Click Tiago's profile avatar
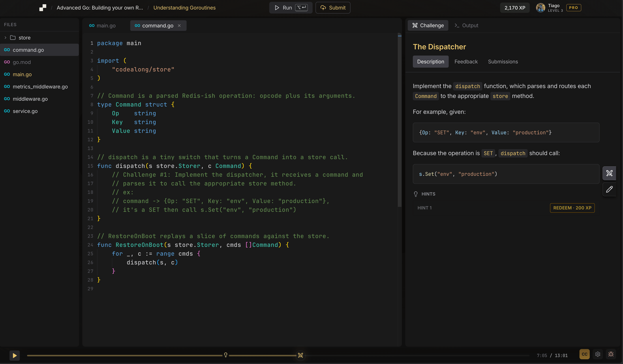The image size is (623, 364). click(540, 8)
